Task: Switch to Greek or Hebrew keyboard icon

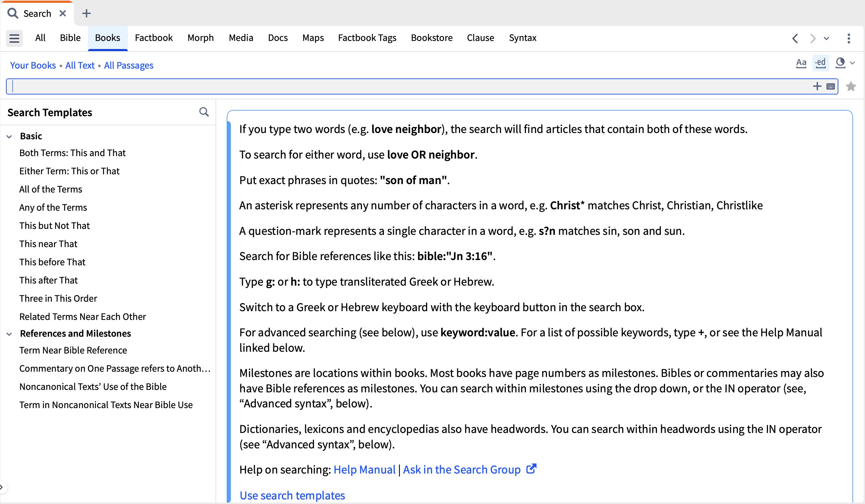Action: (831, 86)
